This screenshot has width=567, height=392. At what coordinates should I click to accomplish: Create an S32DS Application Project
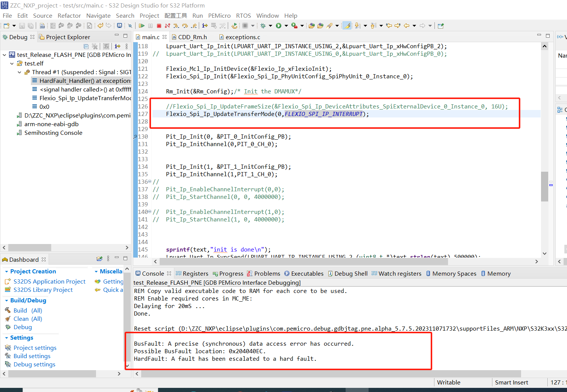coord(49,281)
